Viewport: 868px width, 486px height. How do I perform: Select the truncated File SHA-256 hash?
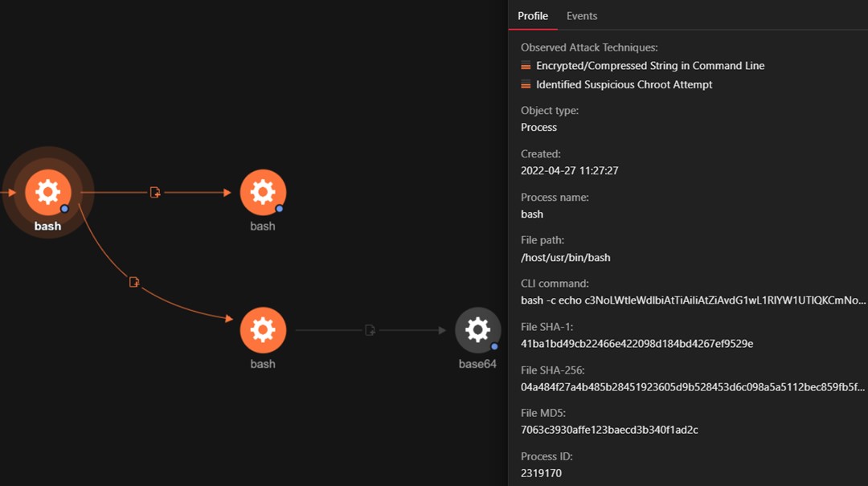click(x=693, y=387)
